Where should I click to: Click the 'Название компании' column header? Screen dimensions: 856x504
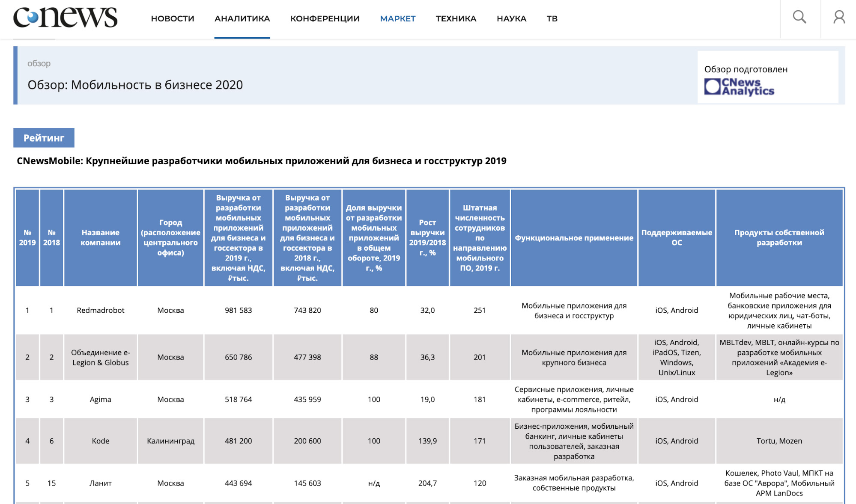tap(101, 237)
